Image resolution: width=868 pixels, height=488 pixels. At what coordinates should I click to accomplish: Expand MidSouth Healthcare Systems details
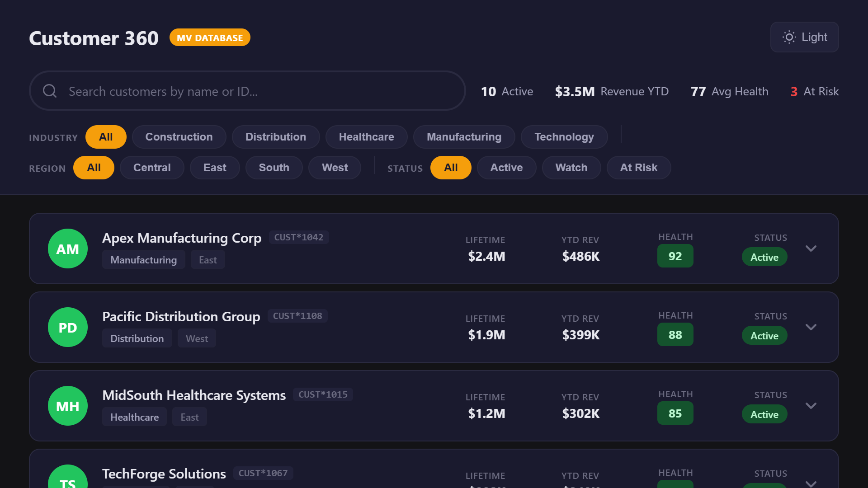[x=811, y=406]
